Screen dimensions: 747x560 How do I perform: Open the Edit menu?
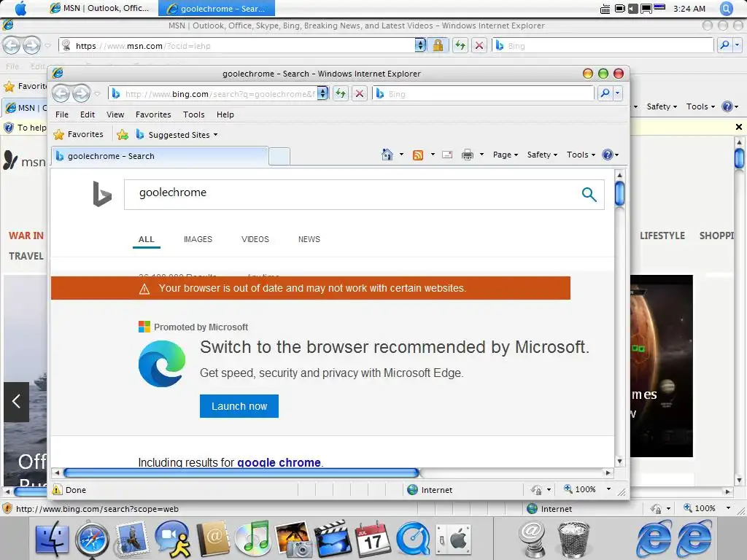pyautogui.click(x=88, y=114)
